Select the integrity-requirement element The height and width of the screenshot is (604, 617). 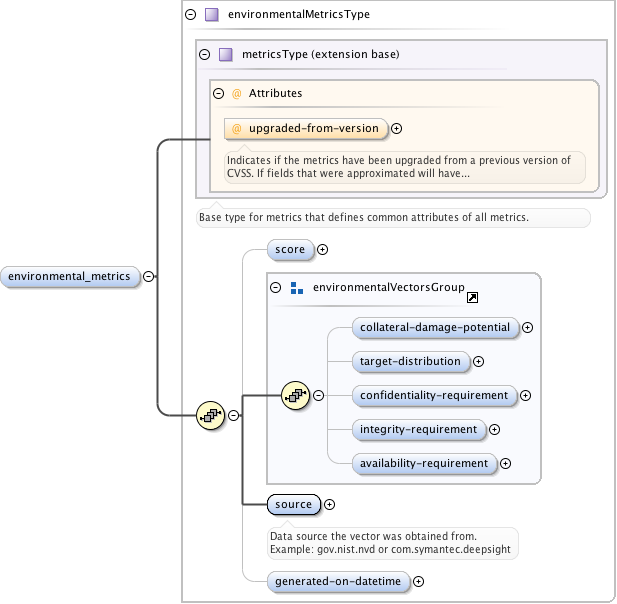coord(418,429)
